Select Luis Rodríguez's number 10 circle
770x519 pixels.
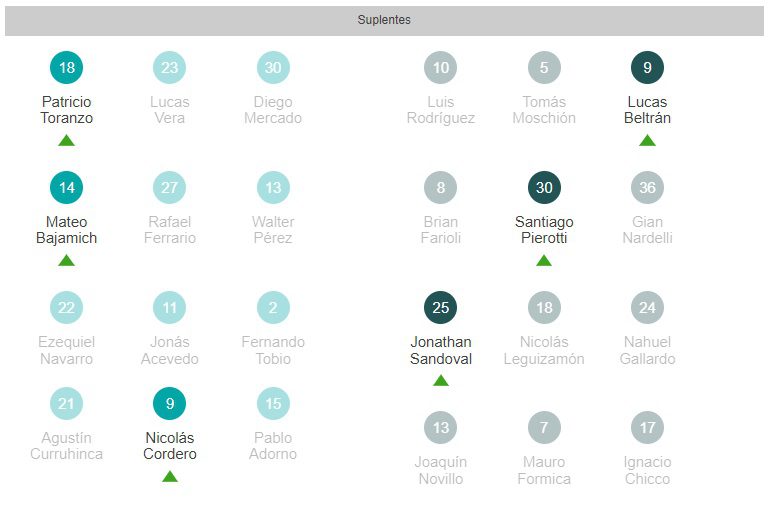point(440,68)
